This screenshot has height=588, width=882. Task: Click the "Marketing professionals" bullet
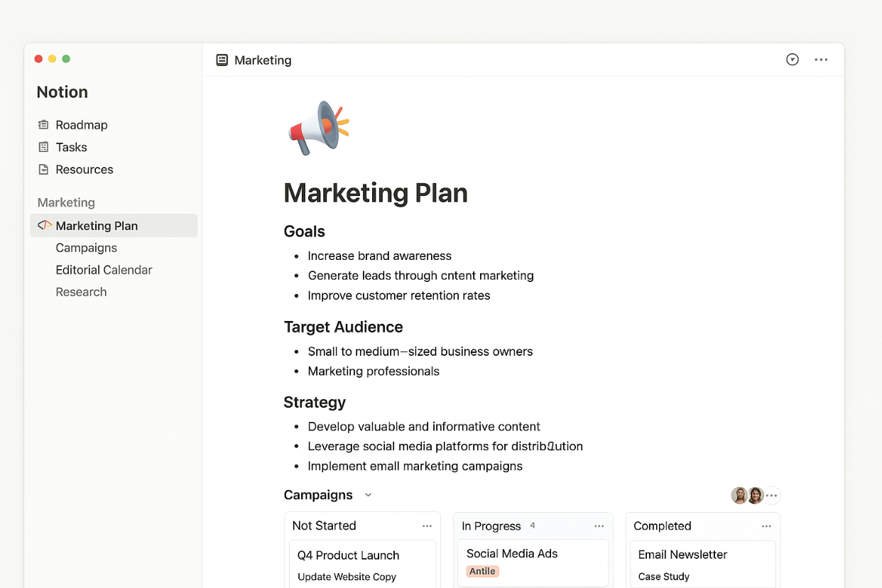tap(374, 371)
